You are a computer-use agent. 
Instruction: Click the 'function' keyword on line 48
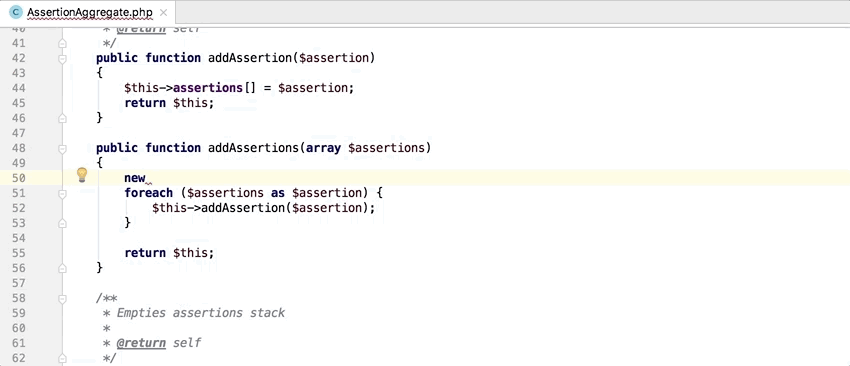[x=173, y=148]
